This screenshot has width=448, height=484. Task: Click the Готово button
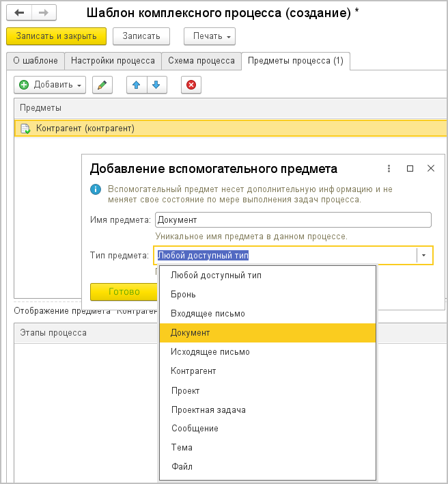pos(124,291)
